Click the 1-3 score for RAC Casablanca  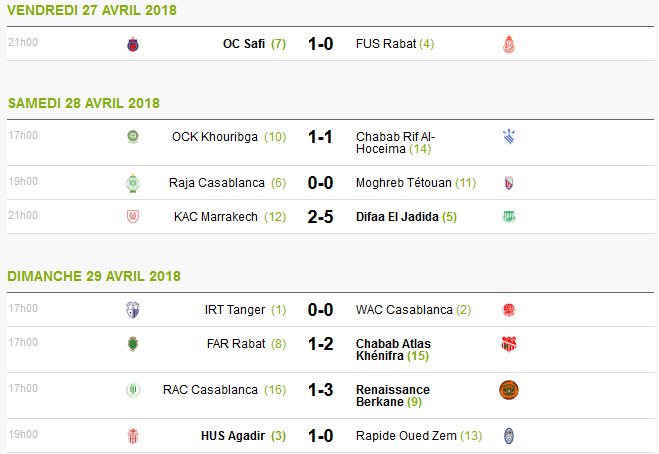pos(321,389)
